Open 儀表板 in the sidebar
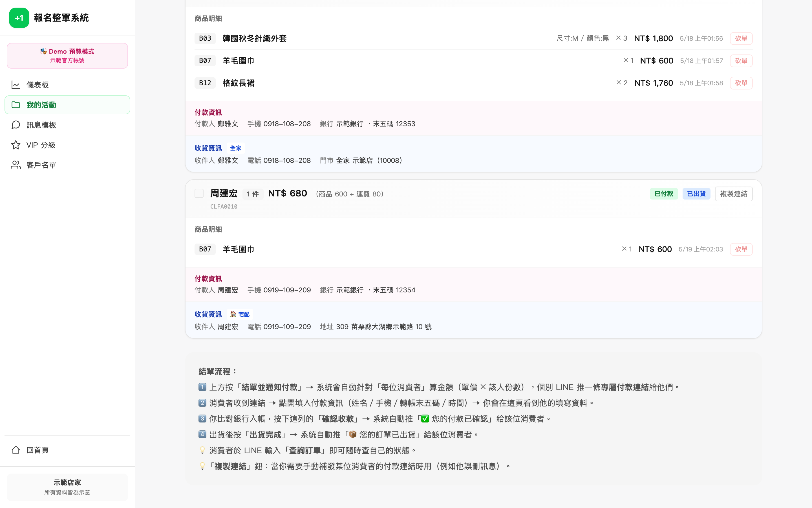 [x=67, y=85]
